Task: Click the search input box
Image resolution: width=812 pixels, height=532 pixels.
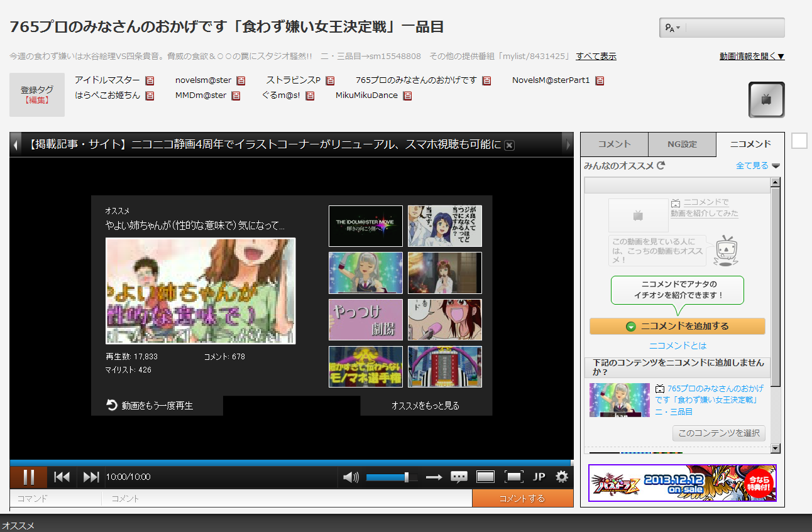Action: point(735,28)
